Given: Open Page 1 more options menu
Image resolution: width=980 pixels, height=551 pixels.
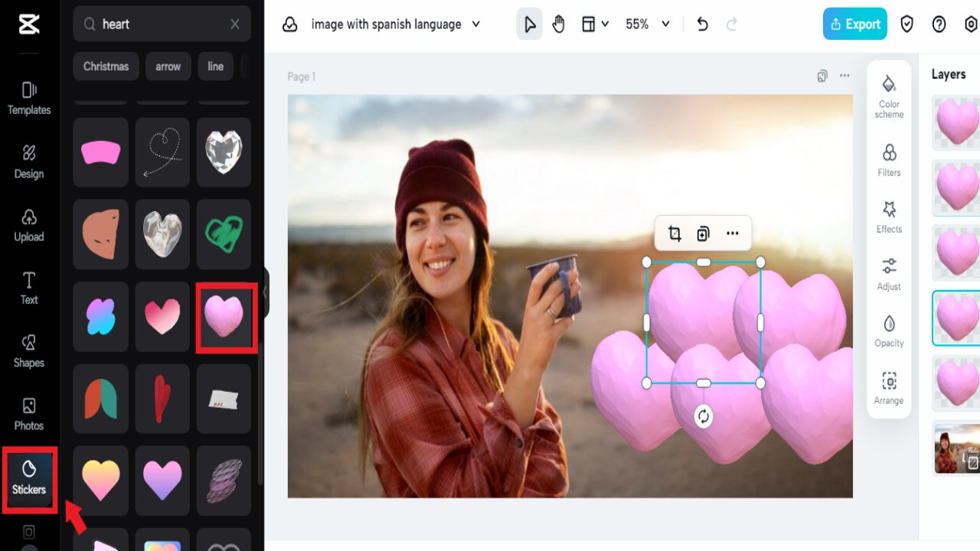Looking at the screenshot, I should [x=844, y=76].
